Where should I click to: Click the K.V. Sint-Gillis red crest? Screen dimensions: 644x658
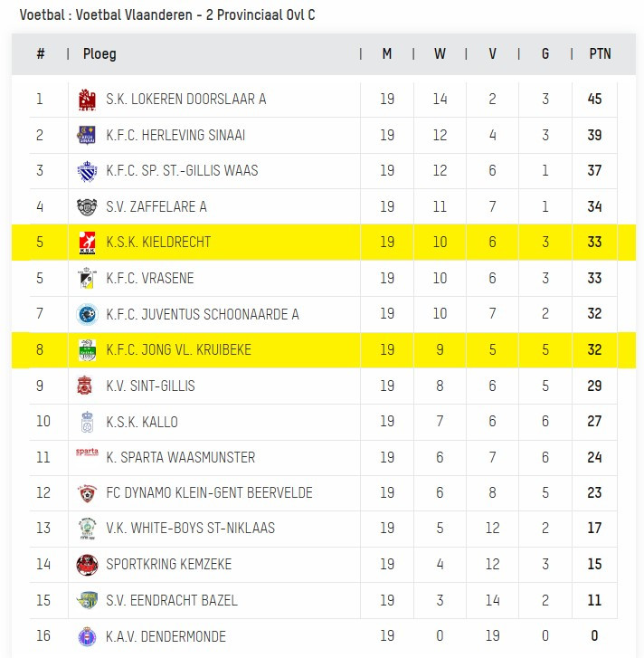(86, 386)
